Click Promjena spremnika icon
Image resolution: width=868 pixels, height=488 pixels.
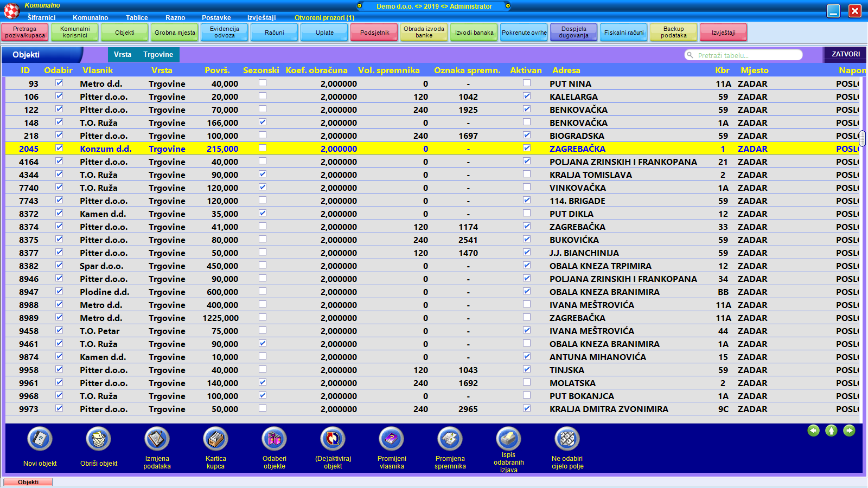(450, 439)
